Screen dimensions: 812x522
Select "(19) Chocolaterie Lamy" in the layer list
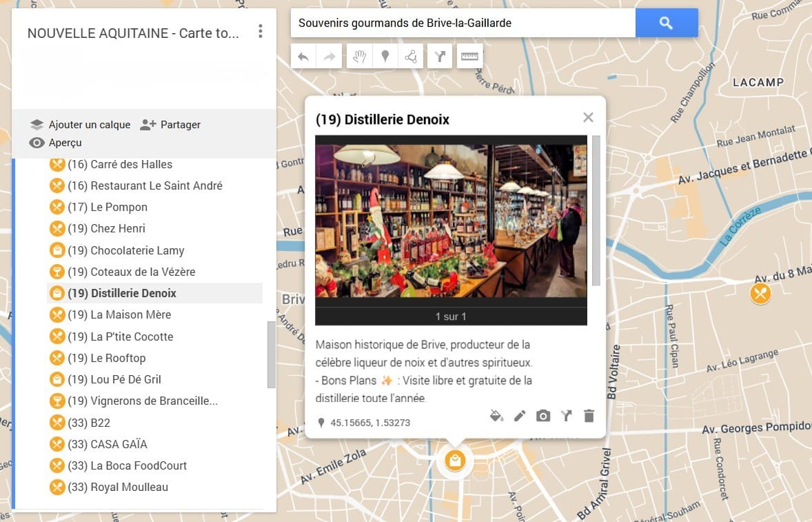tap(126, 250)
